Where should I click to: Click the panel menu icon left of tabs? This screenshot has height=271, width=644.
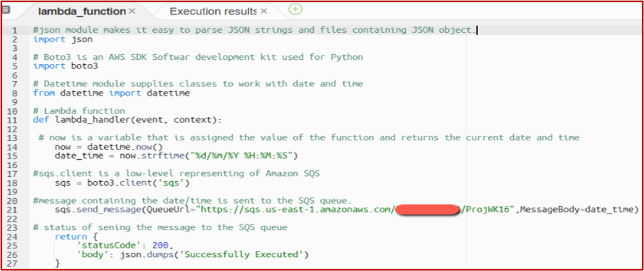click(x=6, y=10)
